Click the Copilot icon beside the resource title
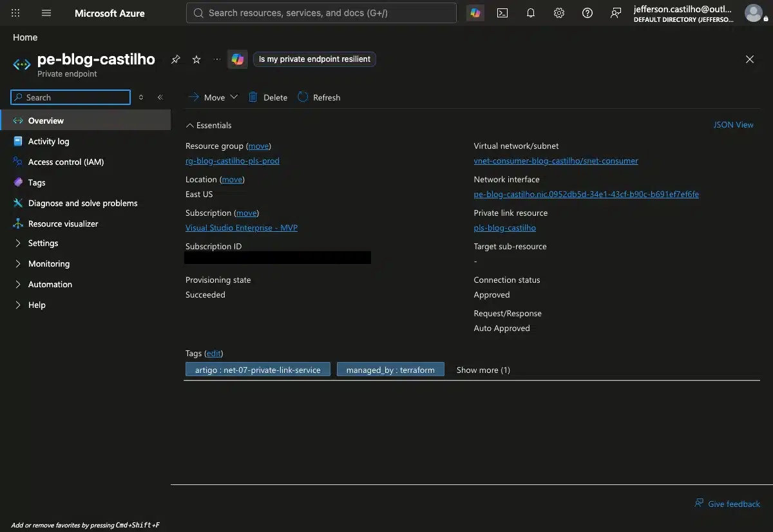 pyautogui.click(x=238, y=59)
